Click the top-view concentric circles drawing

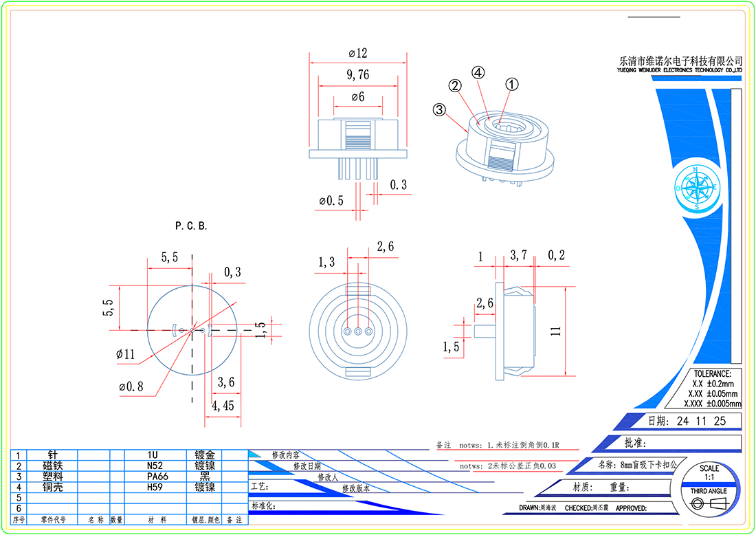pyautogui.click(x=357, y=331)
